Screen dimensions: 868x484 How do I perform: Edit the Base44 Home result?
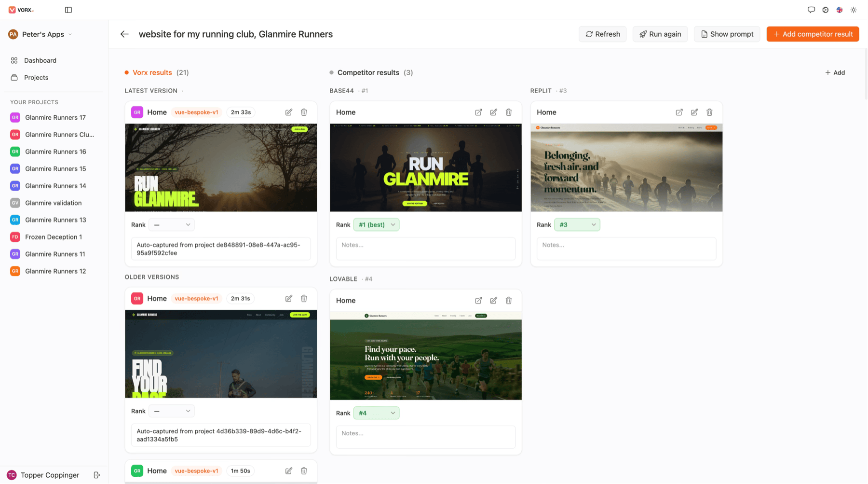pyautogui.click(x=493, y=112)
